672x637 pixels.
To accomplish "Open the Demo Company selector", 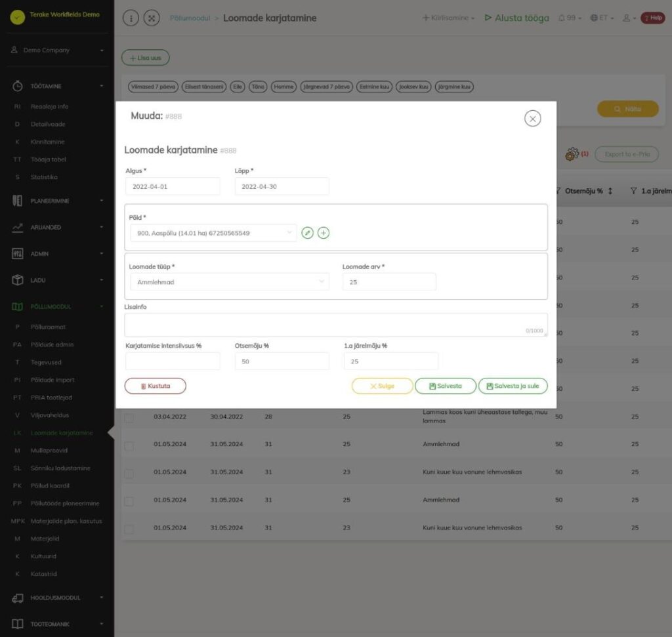I will (58, 50).
